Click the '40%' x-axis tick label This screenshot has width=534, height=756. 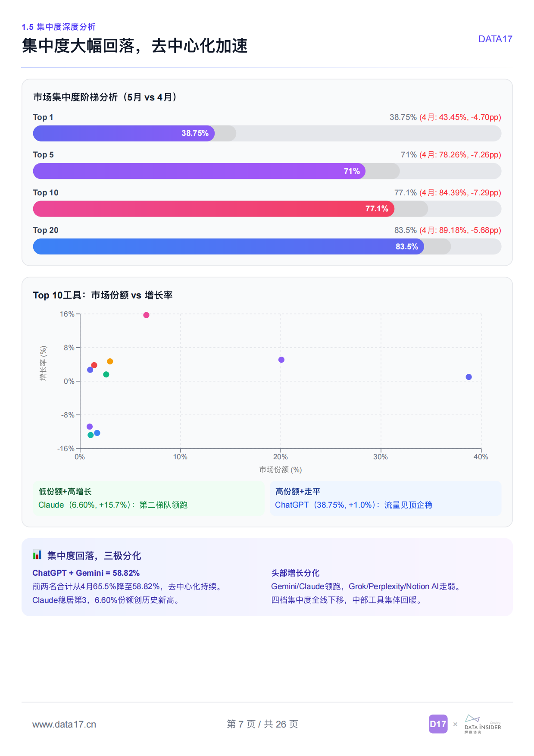pos(481,457)
